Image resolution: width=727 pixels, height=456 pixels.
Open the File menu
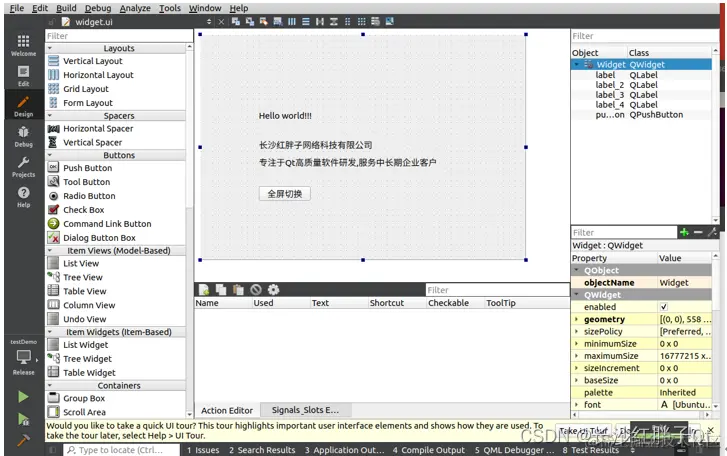coord(17,8)
